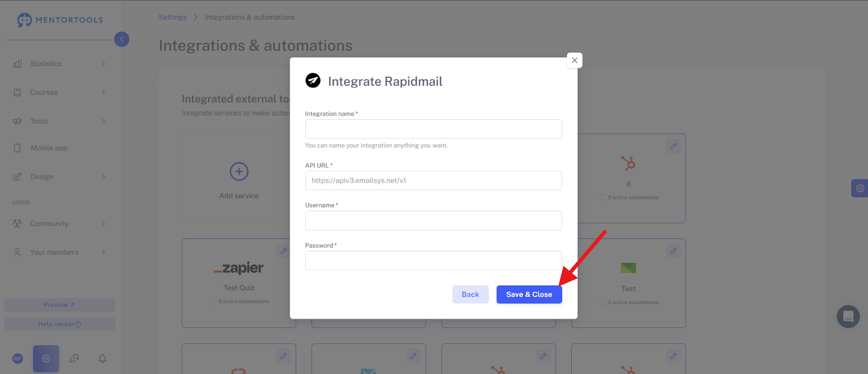Expand the Tools menu chevron

(104, 121)
